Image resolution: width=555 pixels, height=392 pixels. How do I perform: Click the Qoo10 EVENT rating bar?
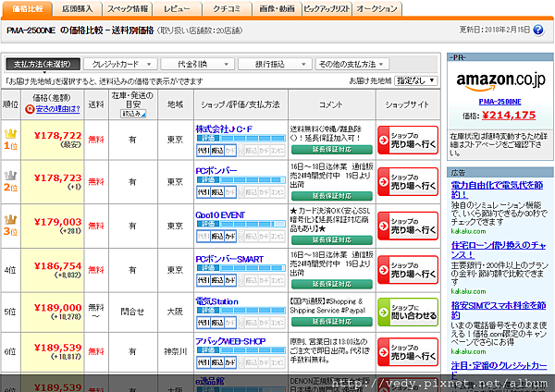coord(240,225)
